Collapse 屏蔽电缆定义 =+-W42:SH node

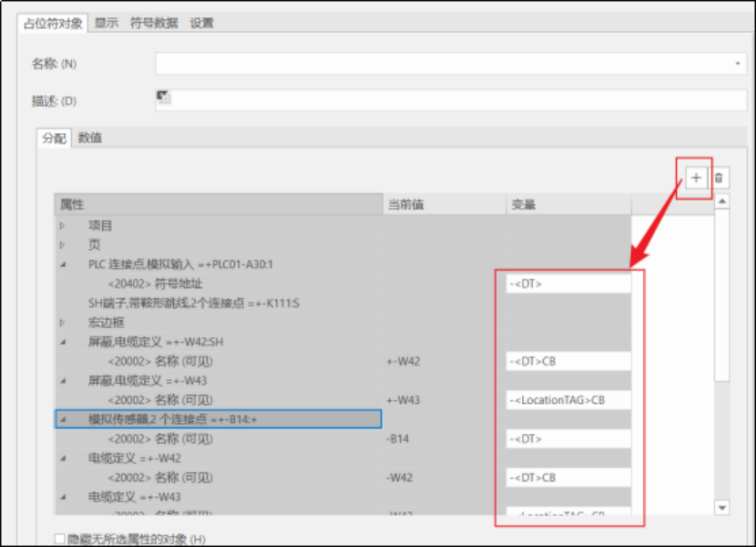coord(63,342)
